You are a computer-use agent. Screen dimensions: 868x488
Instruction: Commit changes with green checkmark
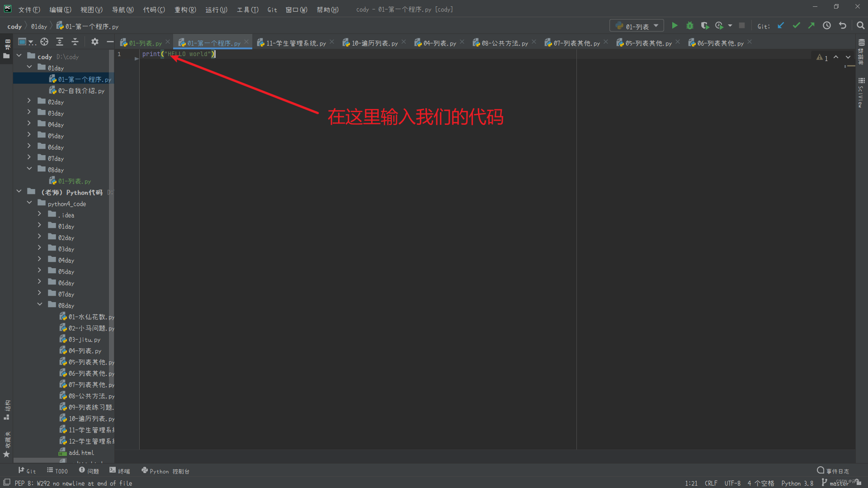(x=797, y=26)
